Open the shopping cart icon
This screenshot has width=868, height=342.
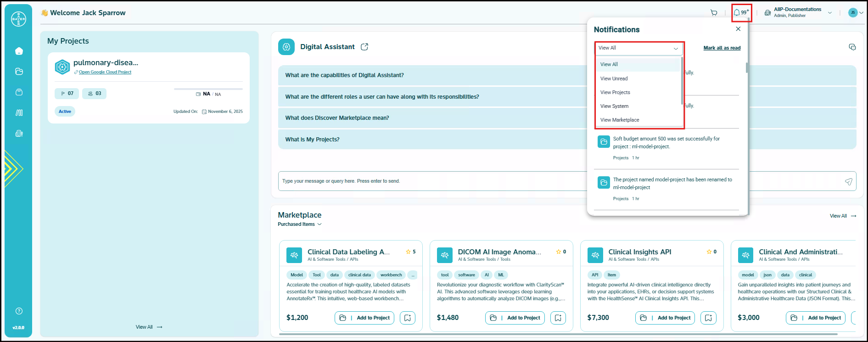714,13
